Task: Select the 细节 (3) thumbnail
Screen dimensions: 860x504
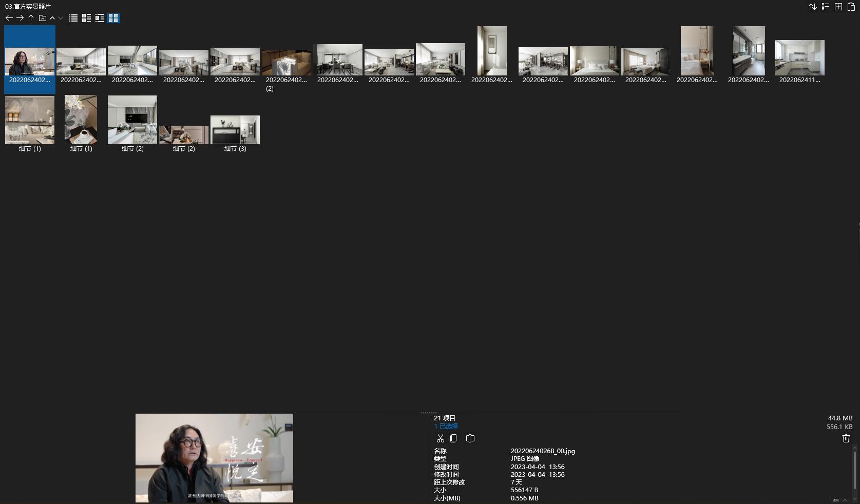Action: 235,130
